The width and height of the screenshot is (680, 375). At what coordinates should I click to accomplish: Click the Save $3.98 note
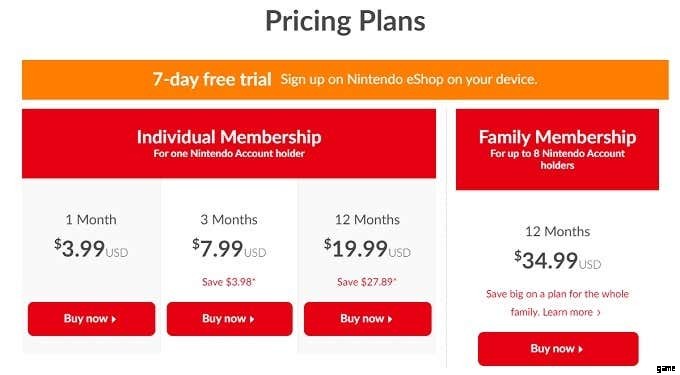coord(229,282)
